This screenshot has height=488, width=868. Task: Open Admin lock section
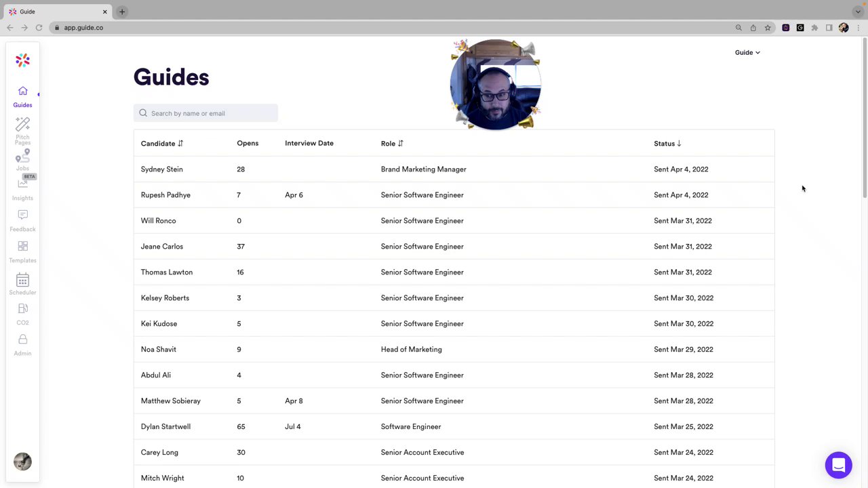[22, 345]
